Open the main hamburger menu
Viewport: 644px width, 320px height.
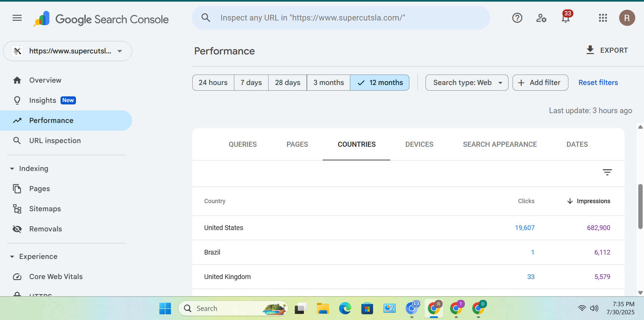pos(17,18)
